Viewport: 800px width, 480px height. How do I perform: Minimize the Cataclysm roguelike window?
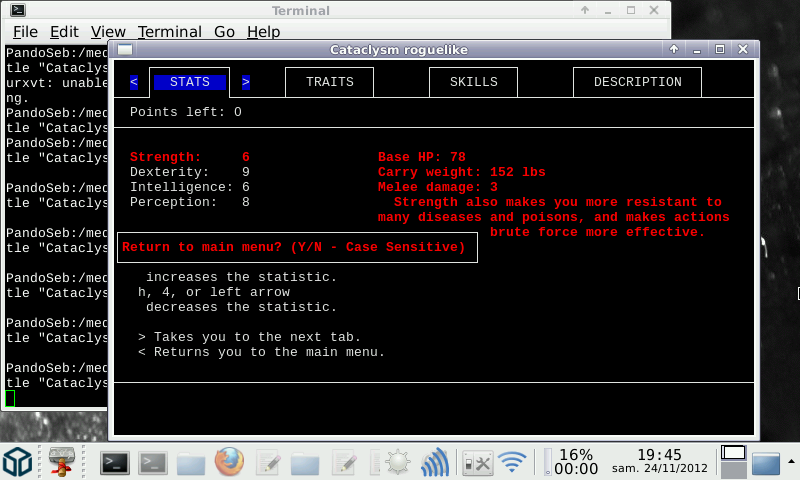[697, 50]
